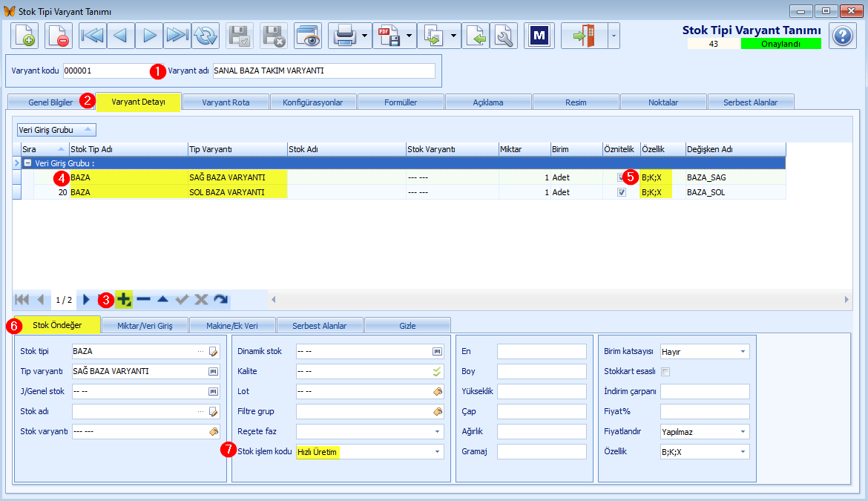
Task: Open copy icon dropdown arrow
Action: (x=453, y=36)
